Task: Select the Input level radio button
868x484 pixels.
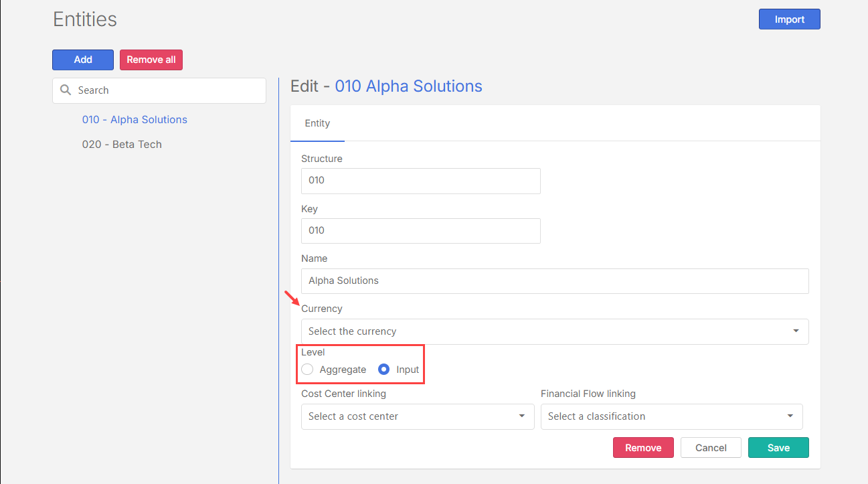Action: point(384,370)
